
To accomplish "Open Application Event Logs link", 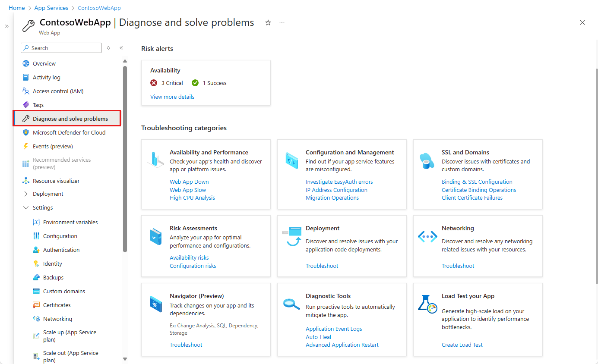I will point(334,329).
